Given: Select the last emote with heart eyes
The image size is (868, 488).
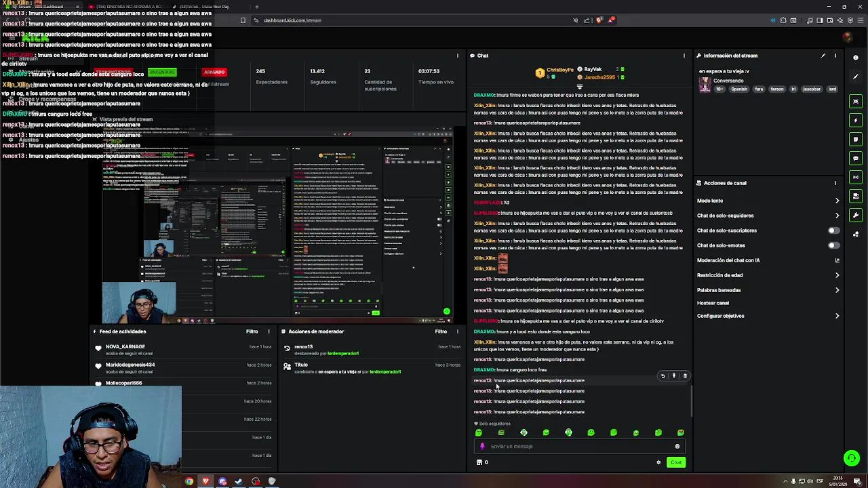Looking at the screenshot, I should [680, 432].
